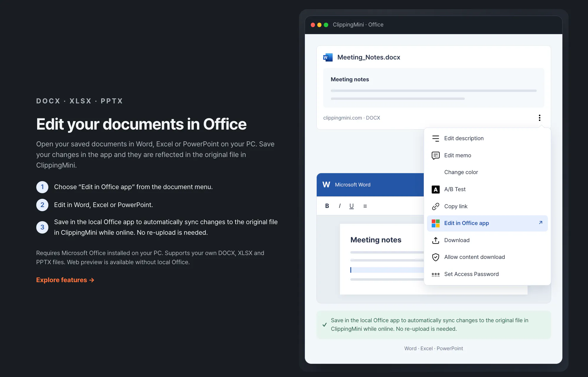Follow the Explore features link
The image size is (588, 377).
tap(65, 280)
